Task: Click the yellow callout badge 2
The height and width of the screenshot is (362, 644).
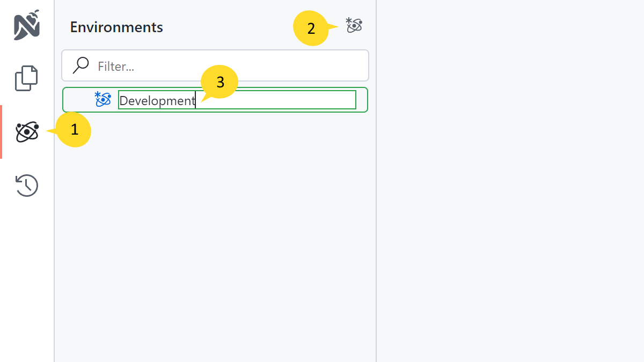Action: click(x=311, y=28)
